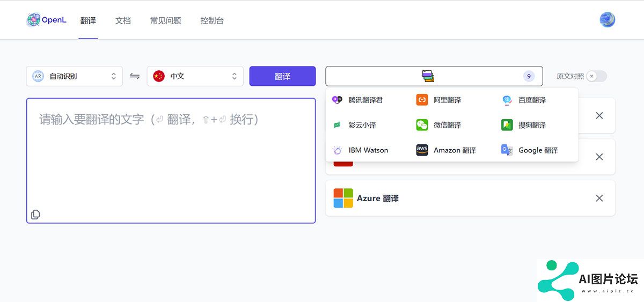Viewport: 644px width, 302px height.
Task: Select 彩云小译 translator option
Action: coord(362,125)
